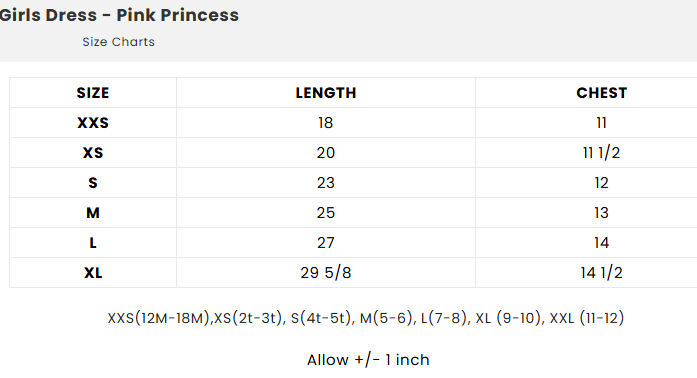Click the Allow +/- 1 inch note
697x378 pixels.
pyautogui.click(x=368, y=360)
